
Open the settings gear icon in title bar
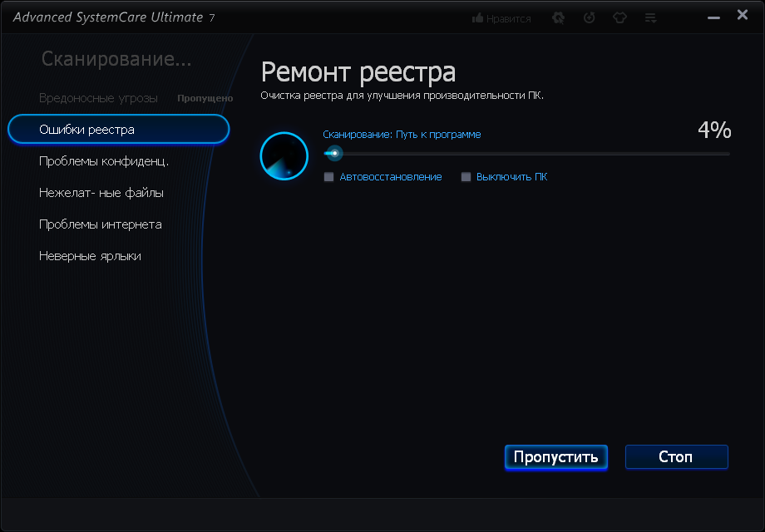click(x=558, y=18)
